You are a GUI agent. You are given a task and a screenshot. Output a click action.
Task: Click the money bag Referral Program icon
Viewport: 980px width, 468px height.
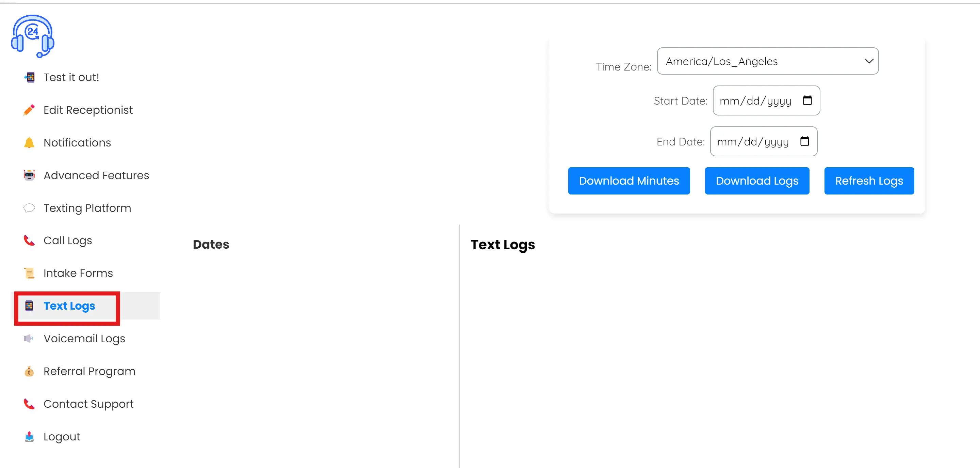point(29,371)
